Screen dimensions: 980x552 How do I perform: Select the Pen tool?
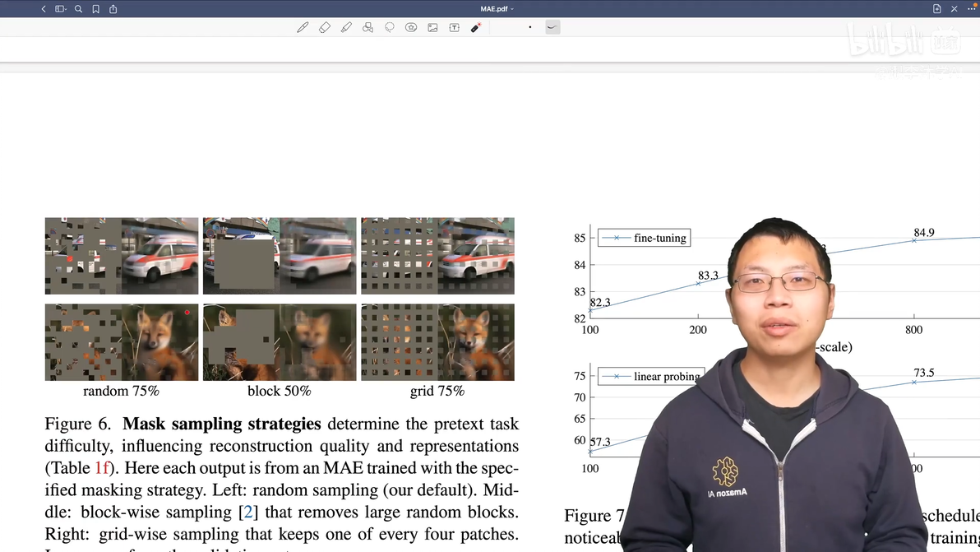click(x=303, y=27)
